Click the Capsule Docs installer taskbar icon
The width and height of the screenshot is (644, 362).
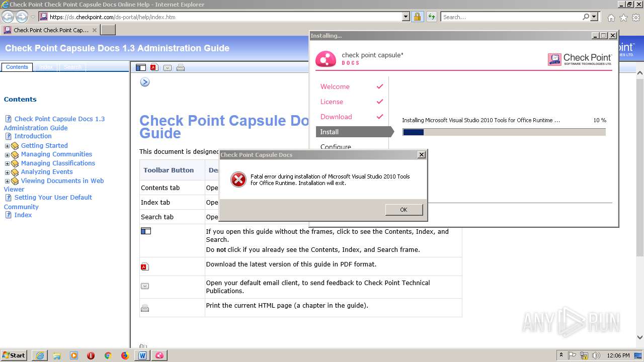point(159,355)
